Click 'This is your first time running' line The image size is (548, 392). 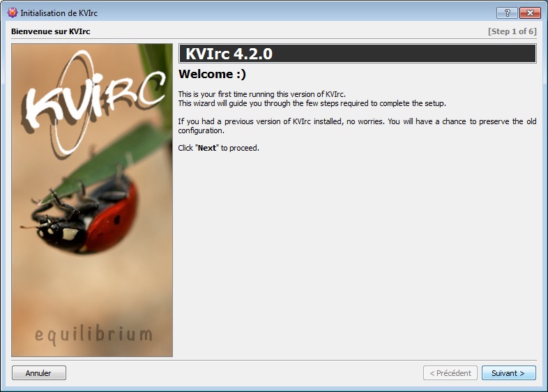261,94
